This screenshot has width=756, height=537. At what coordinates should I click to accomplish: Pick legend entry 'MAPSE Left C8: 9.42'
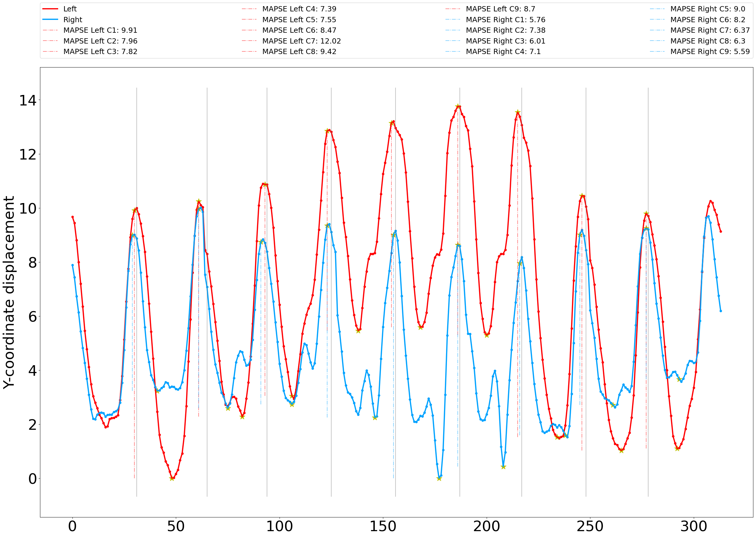299,52
